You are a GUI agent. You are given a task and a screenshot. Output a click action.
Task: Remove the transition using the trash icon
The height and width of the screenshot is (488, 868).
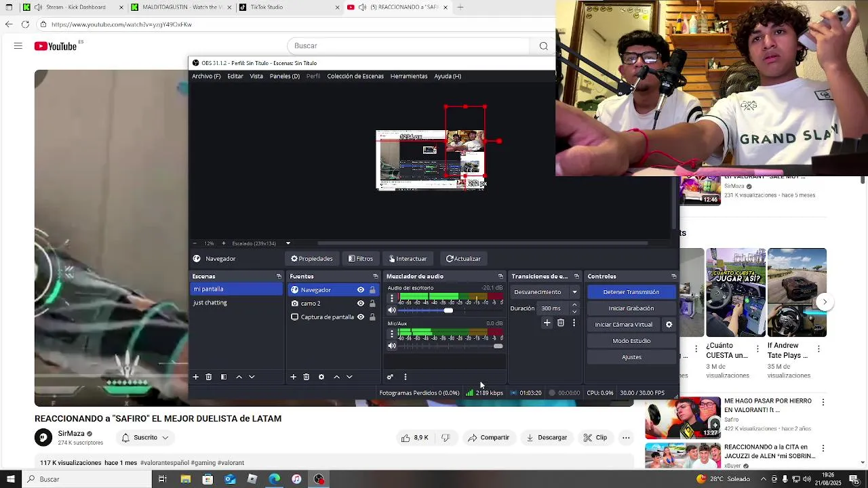pyautogui.click(x=561, y=323)
